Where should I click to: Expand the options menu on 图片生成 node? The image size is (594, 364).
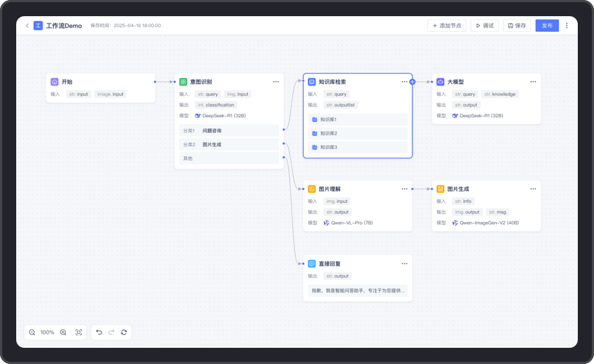coord(533,189)
